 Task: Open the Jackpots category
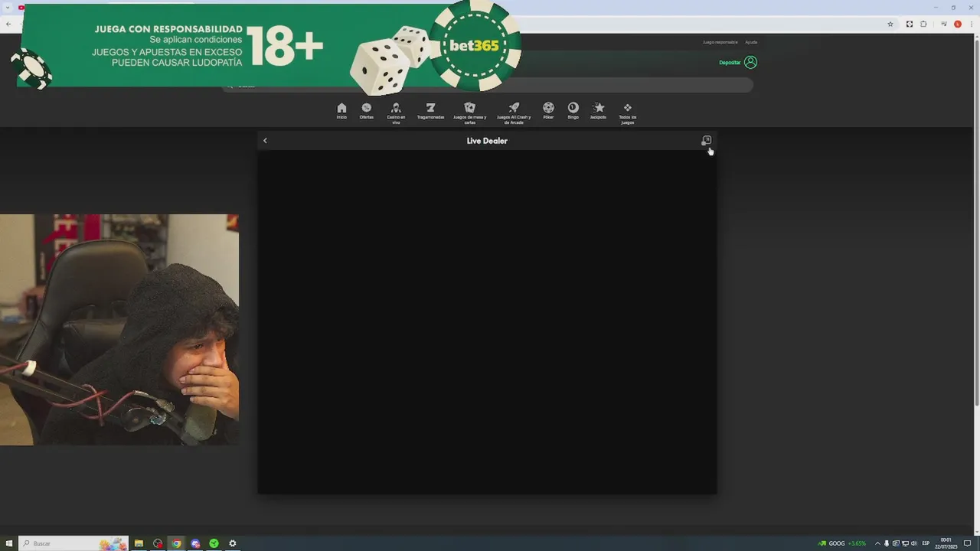(x=598, y=111)
